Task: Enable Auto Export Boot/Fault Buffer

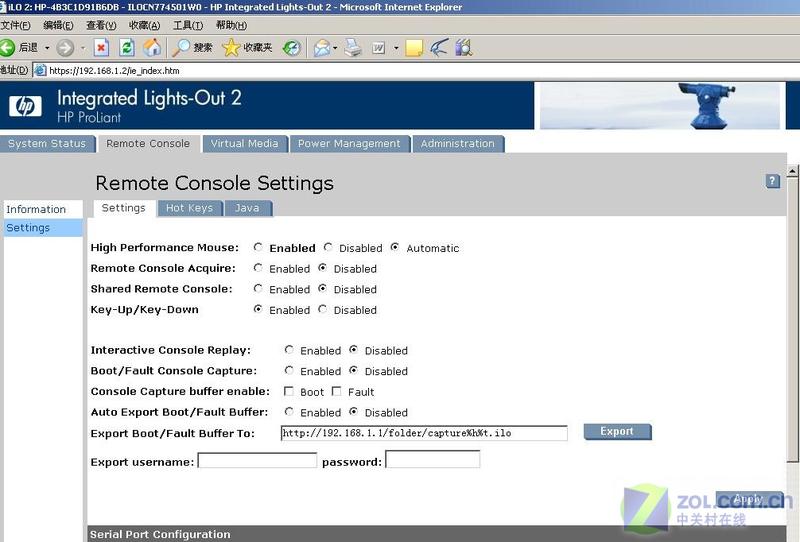Action: 289,411
